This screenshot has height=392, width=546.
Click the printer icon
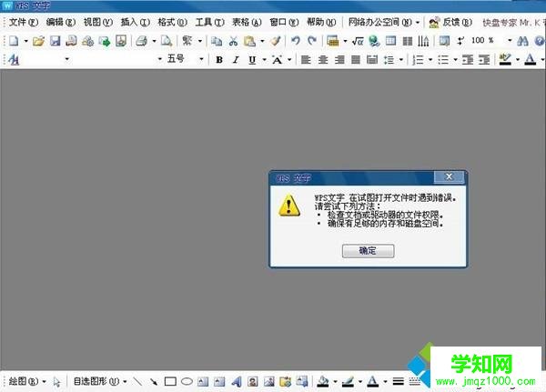click(142, 41)
